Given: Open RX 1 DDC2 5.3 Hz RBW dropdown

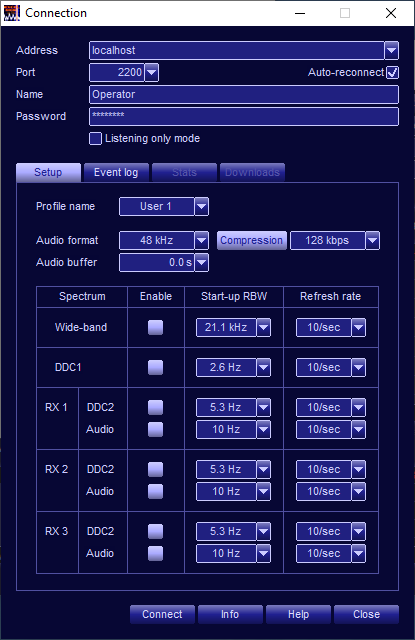Looking at the screenshot, I should coord(264,407).
